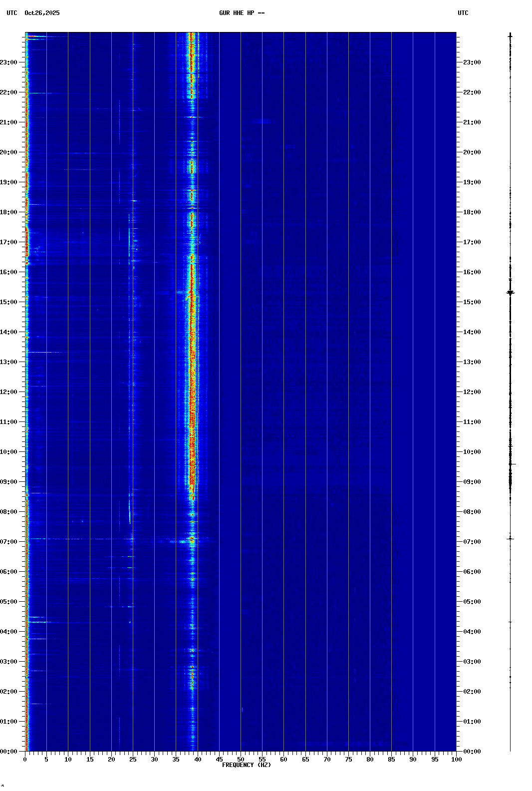Click the Oct26,2025 date label
The width and height of the screenshot is (532, 791).
pos(42,13)
